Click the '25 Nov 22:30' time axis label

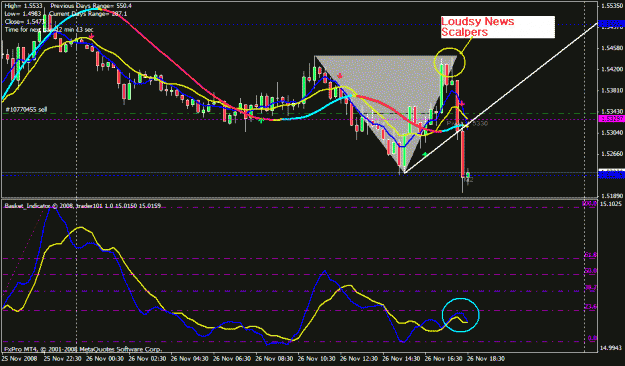point(63,358)
